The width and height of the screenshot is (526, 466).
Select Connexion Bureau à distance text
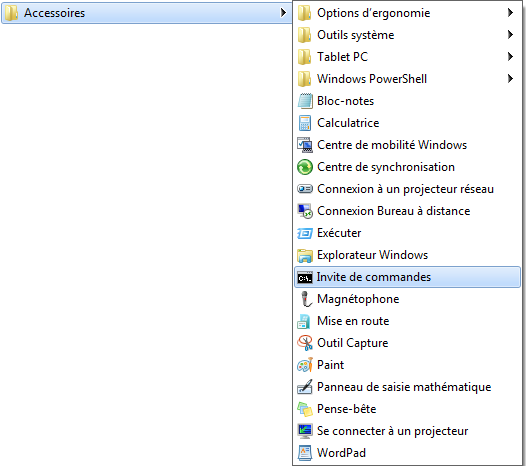pyautogui.click(x=394, y=211)
